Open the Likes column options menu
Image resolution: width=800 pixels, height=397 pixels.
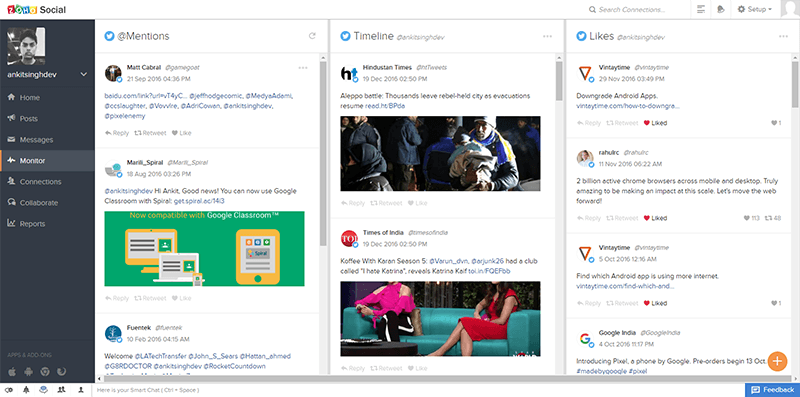coord(783,36)
